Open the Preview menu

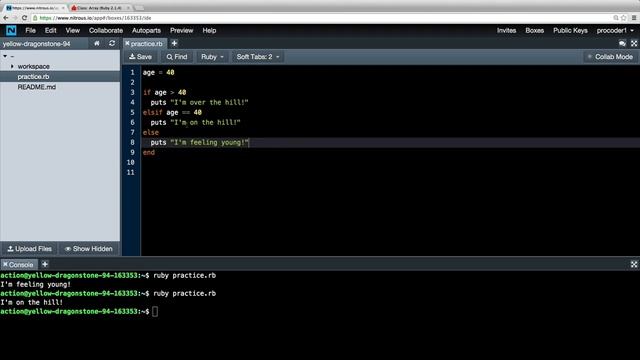click(x=182, y=31)
